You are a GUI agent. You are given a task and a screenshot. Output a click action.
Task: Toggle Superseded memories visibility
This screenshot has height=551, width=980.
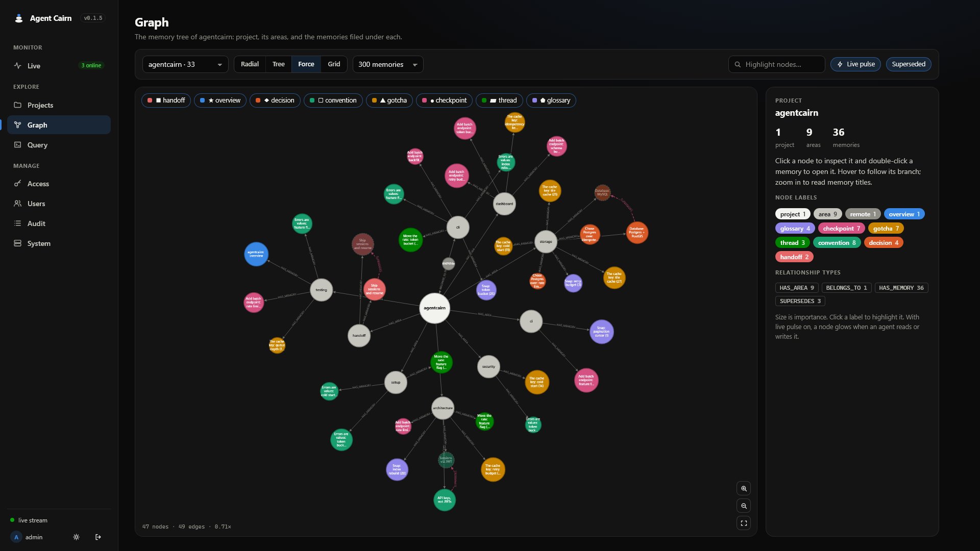(x=909, y=64)
